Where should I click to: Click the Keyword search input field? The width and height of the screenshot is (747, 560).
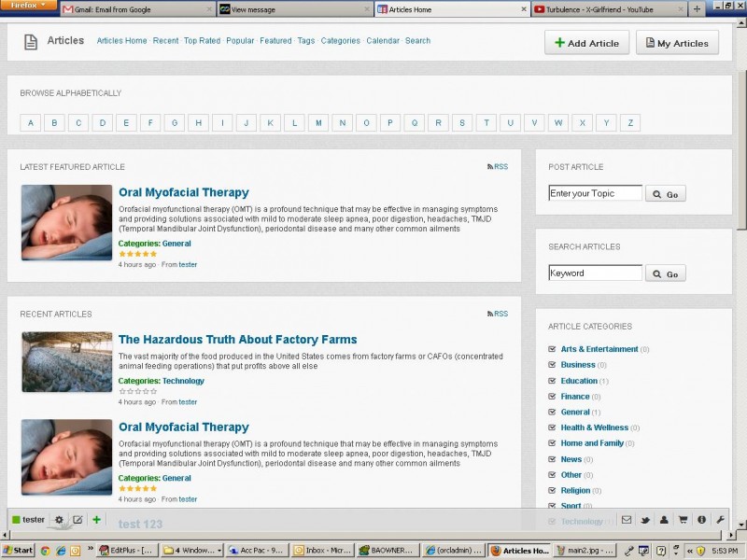596,273
